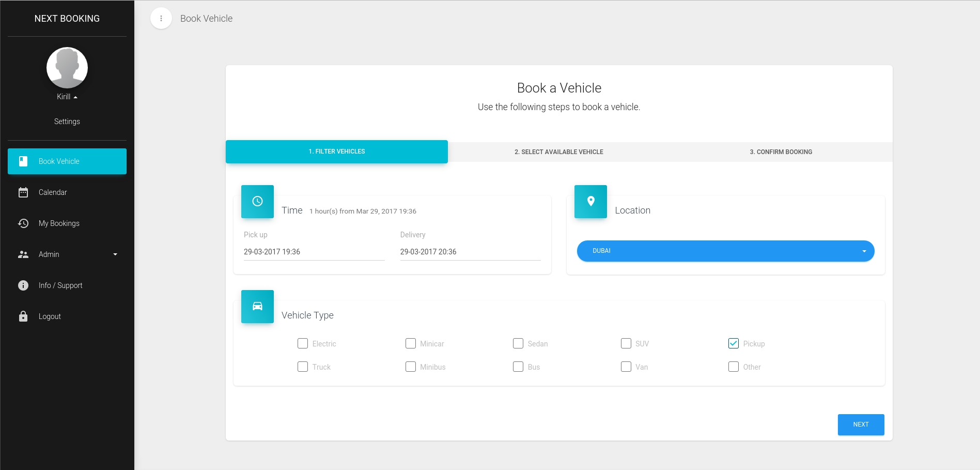Click the clock icon on the Time card

tap(257, 202)
